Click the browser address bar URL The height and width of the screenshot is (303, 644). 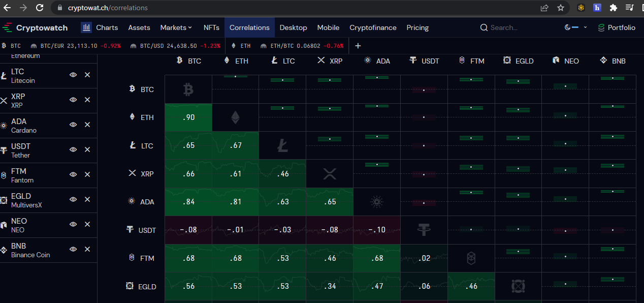click(108, 8)
